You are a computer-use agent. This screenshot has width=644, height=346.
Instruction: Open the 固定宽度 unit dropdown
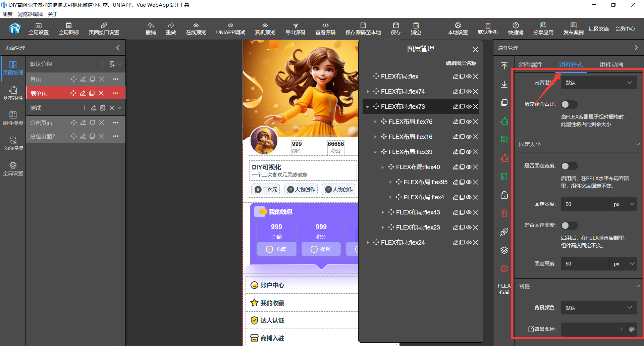632,204
